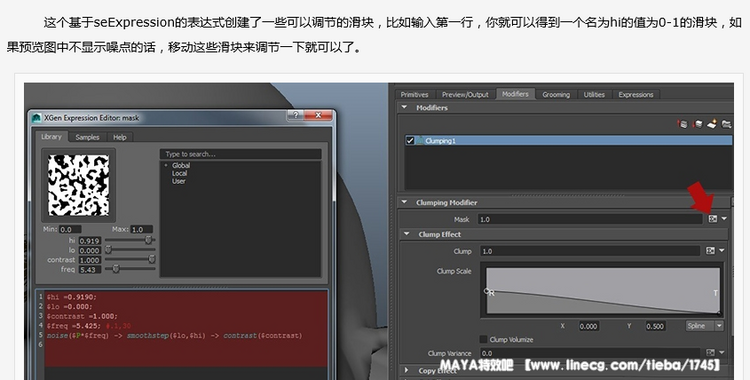Click the lo value field 0.000
This screenshot has width=750, height=380.
pos(89,250)
